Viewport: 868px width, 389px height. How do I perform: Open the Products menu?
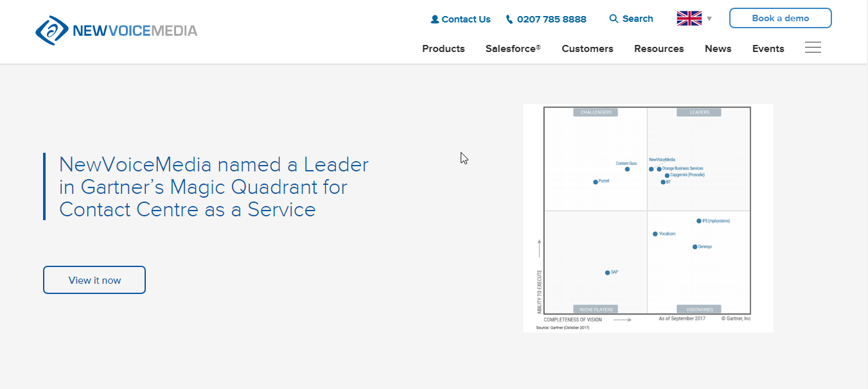point(443,49)
